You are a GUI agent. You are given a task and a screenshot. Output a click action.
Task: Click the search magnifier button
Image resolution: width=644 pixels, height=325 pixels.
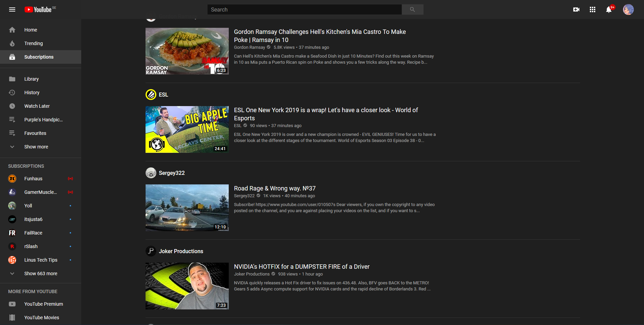(x=412, y=9)
